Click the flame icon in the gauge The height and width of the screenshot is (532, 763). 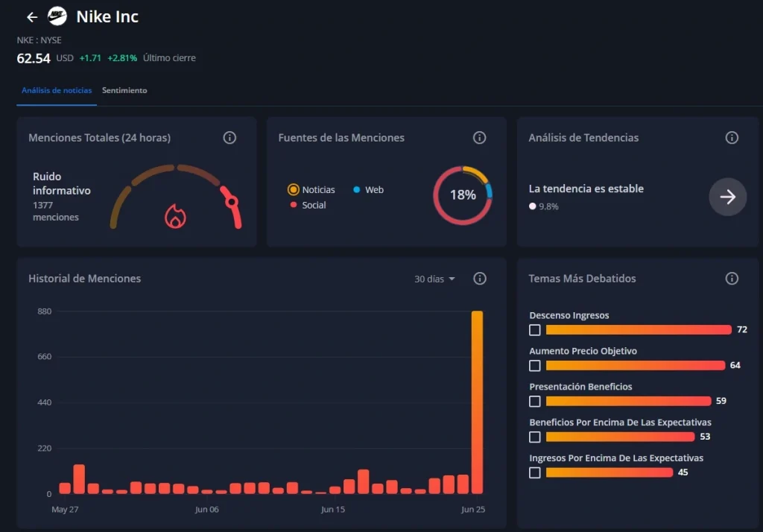(175, 216)
